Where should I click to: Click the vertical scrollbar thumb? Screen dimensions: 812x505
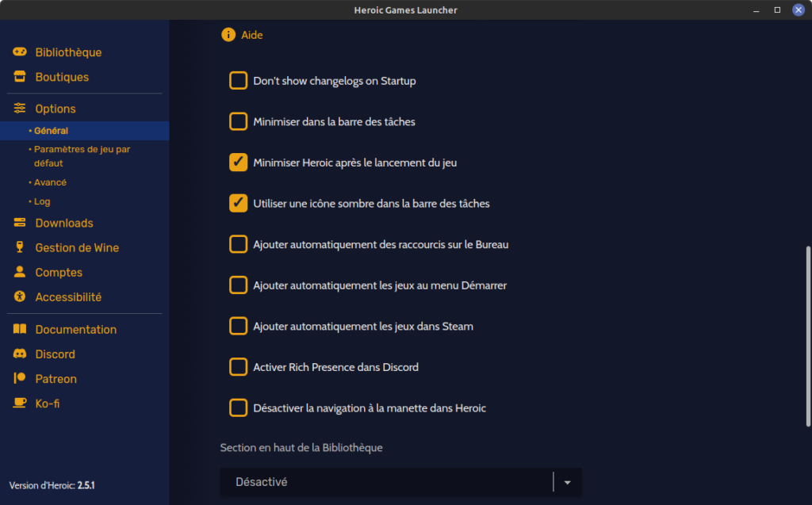[808, 337]
